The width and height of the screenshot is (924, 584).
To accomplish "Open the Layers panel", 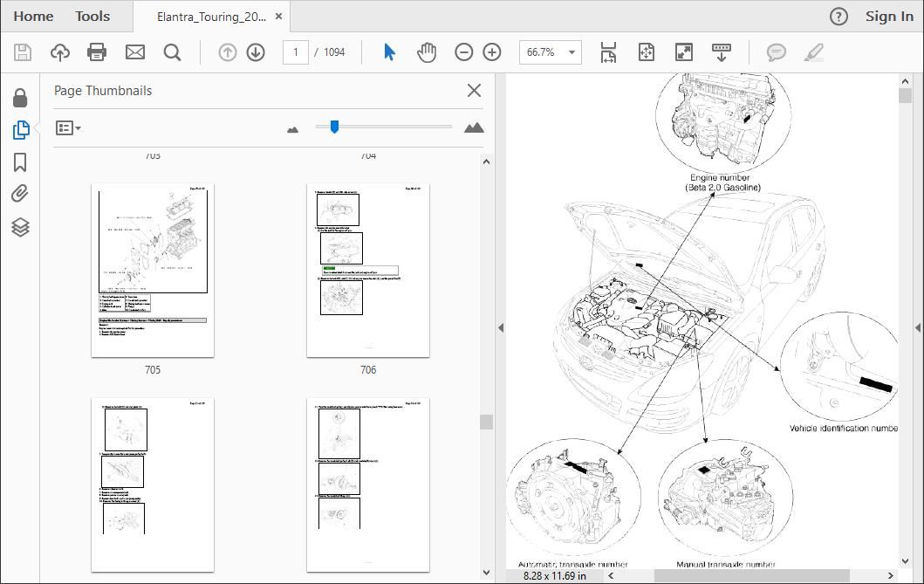I will [20, 227].
